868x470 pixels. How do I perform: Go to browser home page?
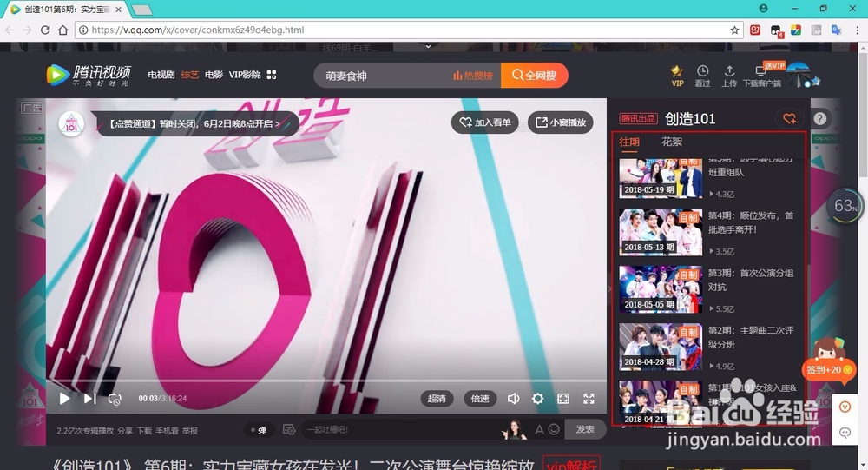pyautogui.click(x=63, y=30)
